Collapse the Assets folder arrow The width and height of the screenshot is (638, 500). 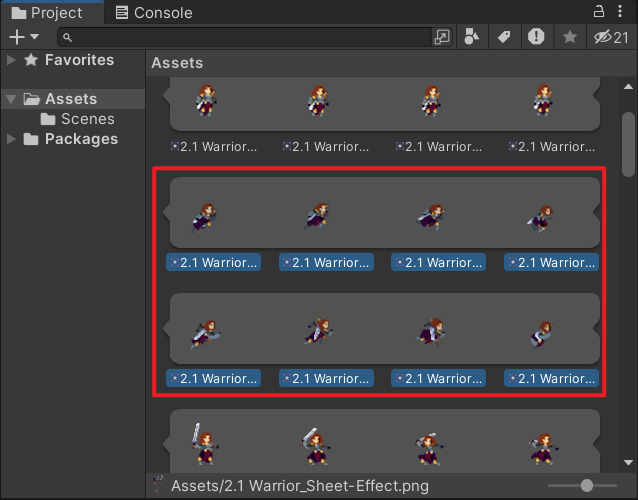point(11,99)
